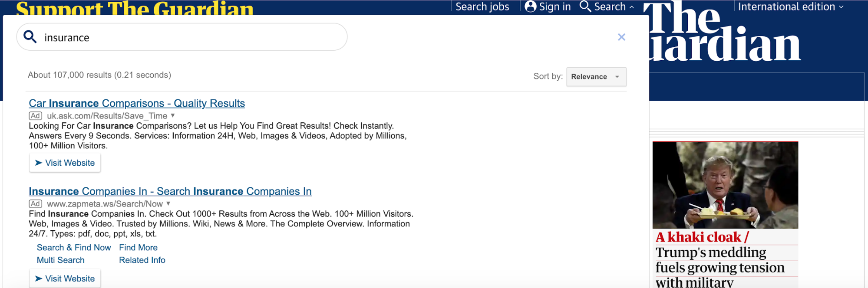Click the Support The Guardian heading
This screenshot has height=288, width=868.
point(135,8)
